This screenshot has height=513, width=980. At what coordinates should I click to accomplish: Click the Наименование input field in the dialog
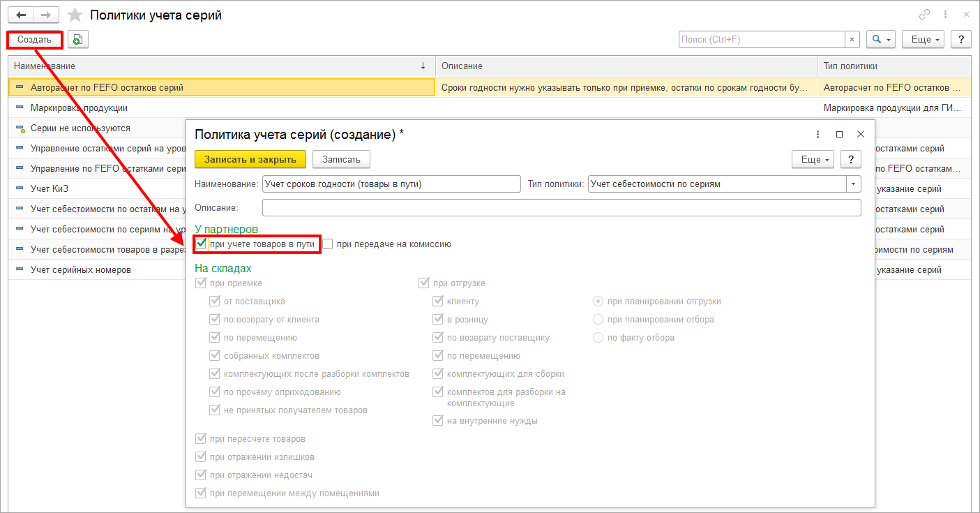[x=391, y=184]
